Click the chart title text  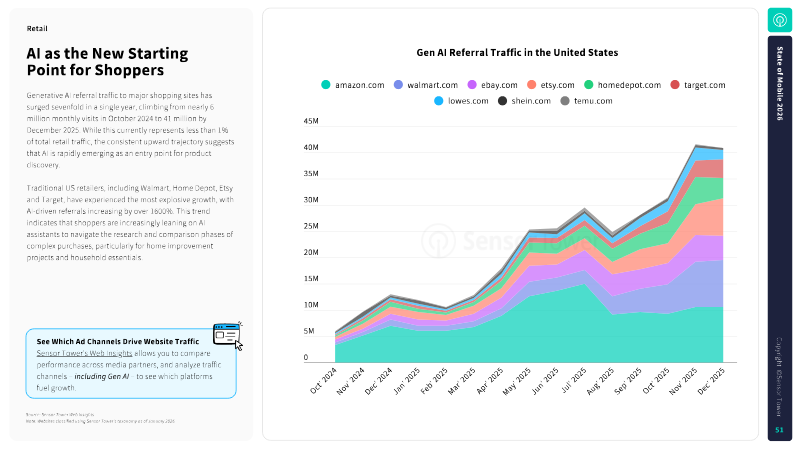[x=517, y=52]
